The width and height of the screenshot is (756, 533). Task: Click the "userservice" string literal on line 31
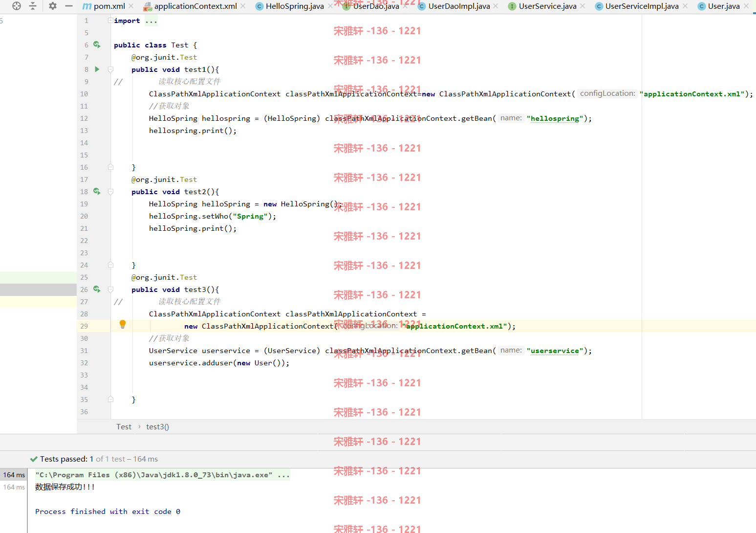click(x=555, y=351)
